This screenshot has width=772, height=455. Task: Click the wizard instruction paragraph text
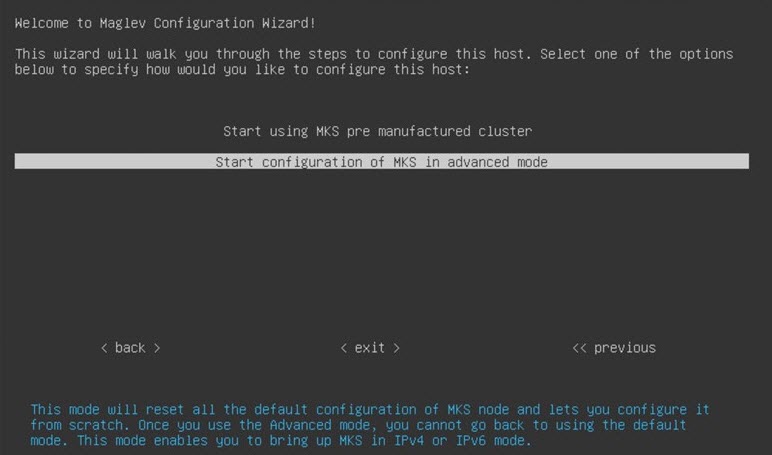[x=374, y=62]
